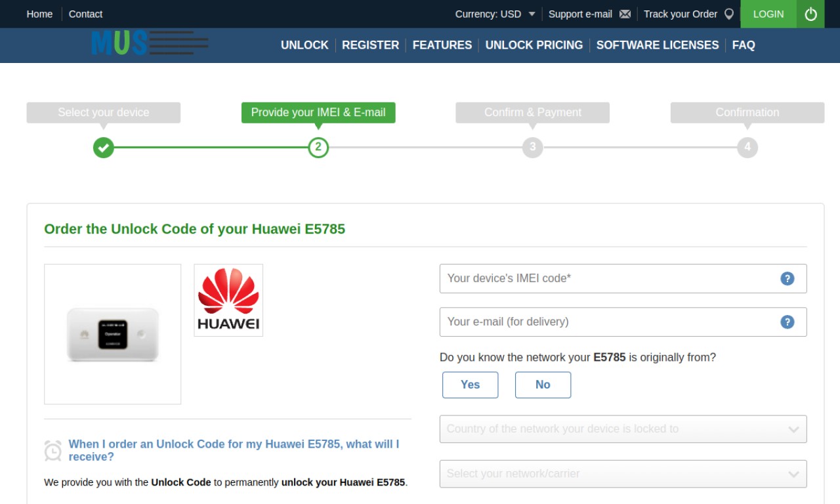
Task: Click the Track your Order location pin icon
Action: pyautogui.click(x=728, y=14)
